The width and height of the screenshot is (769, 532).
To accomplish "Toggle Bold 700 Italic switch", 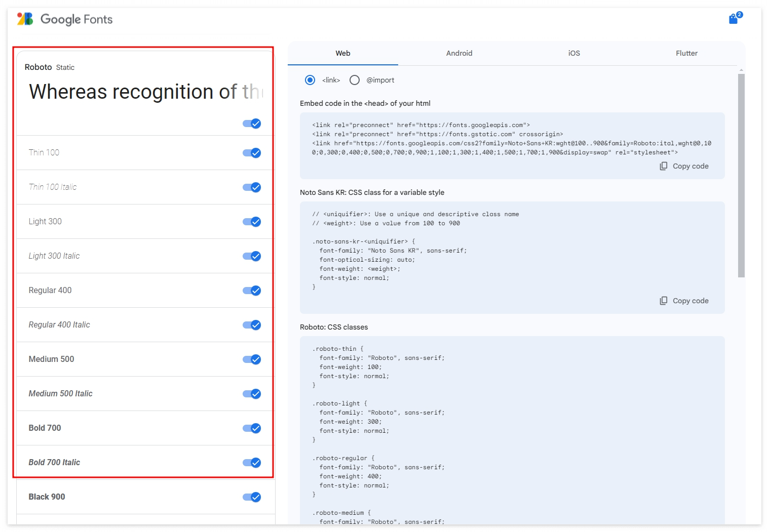I will (252, 463).
